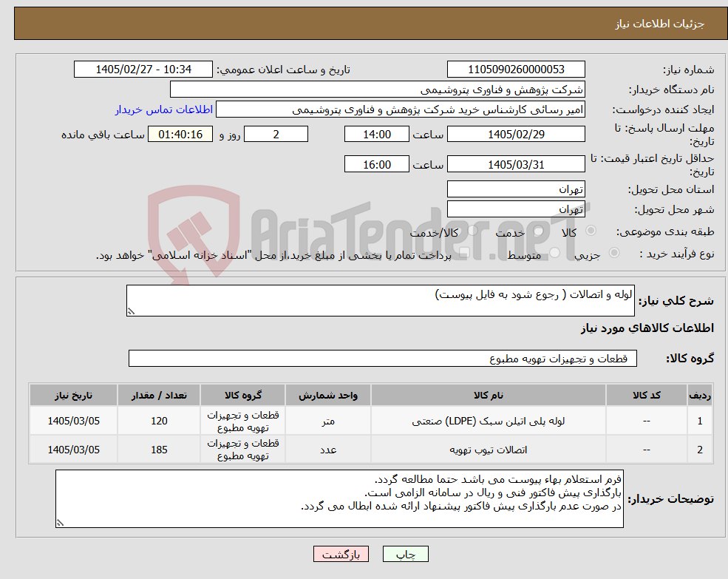This screenshot has height=579, width=728.
Task: Click the unit cell عدد
Action: [328, 450]
